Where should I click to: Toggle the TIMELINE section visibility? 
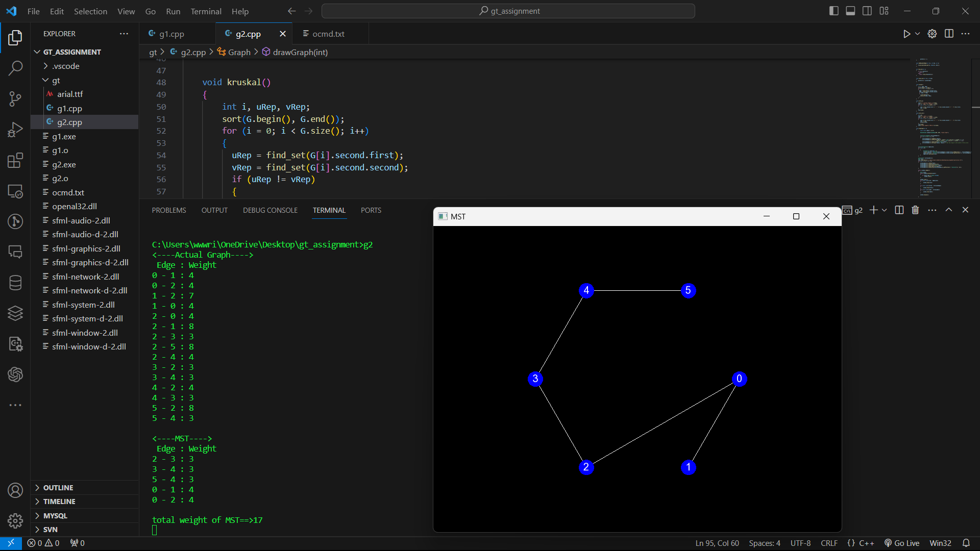pyautogui.click(x=59, y=501)
